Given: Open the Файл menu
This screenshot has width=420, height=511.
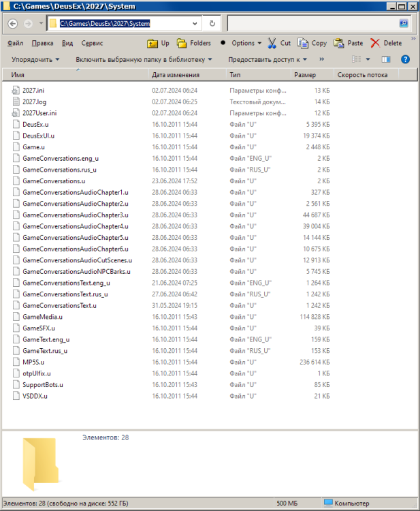Looking at the screenshot, I should pyautogui.click(x=16, y=43).
